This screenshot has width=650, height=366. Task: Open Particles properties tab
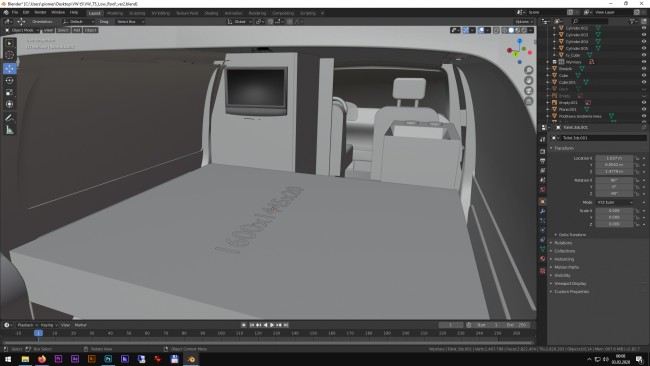coord(543,221)
